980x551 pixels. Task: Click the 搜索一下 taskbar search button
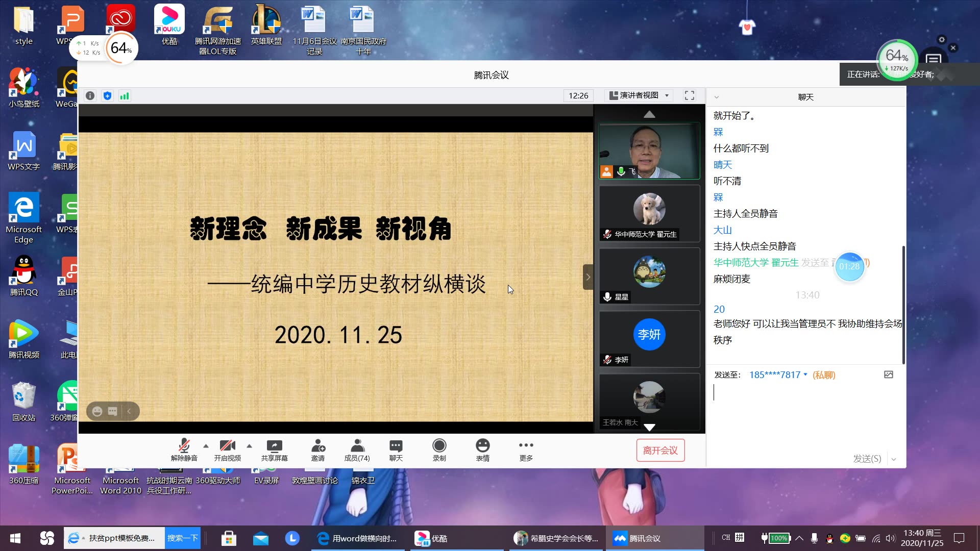(182, 538)
